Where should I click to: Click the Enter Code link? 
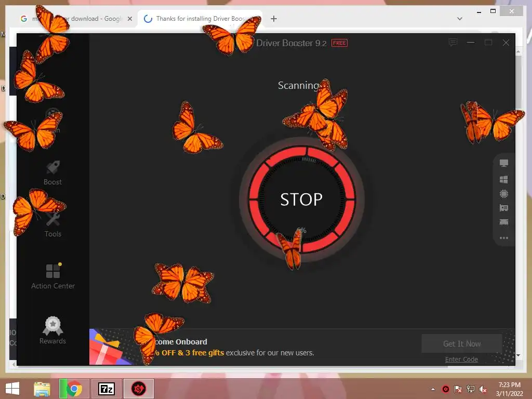pos(461,360)
